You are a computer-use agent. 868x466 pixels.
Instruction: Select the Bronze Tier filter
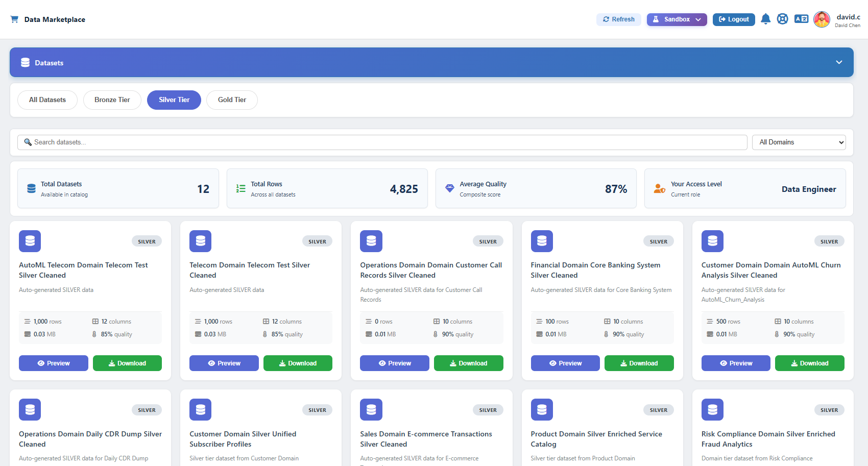click(112, 100)
